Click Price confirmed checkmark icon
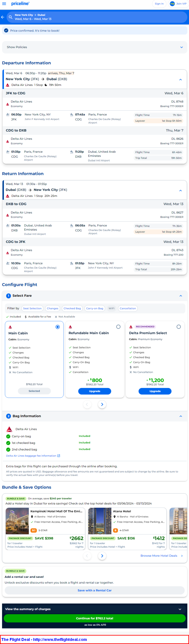Viewport: 189px width, 644px height. coord(6,30)
